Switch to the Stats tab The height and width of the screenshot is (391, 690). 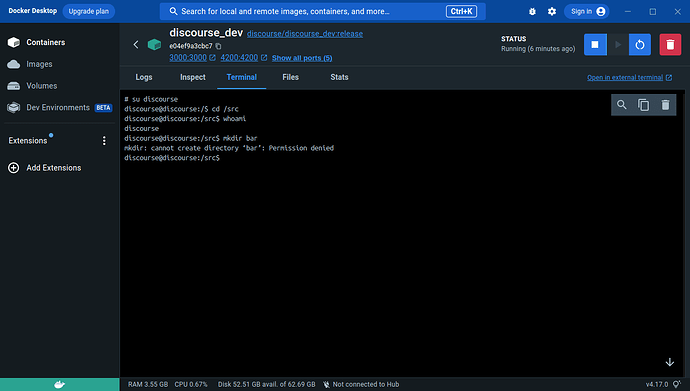(x=339, y=77)
